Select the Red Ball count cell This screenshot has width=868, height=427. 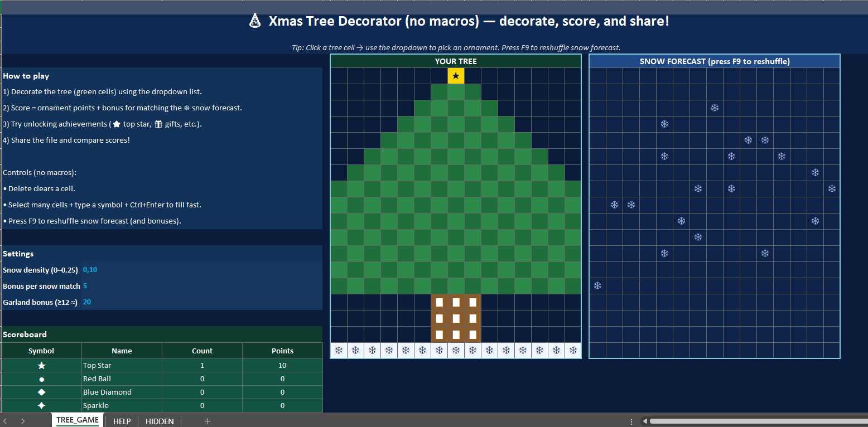[202, 379]
